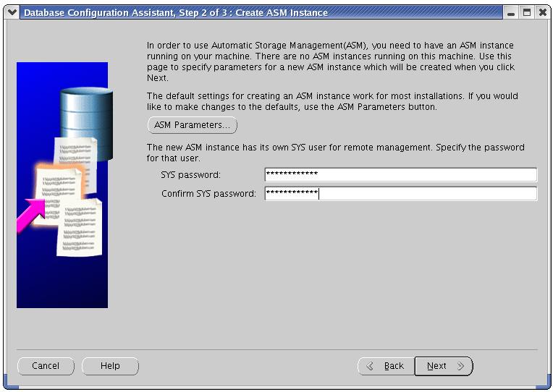Close the Database Configuration Assistant window
The width and height of the screenshot is (553, 392).
tap(541, 12)
